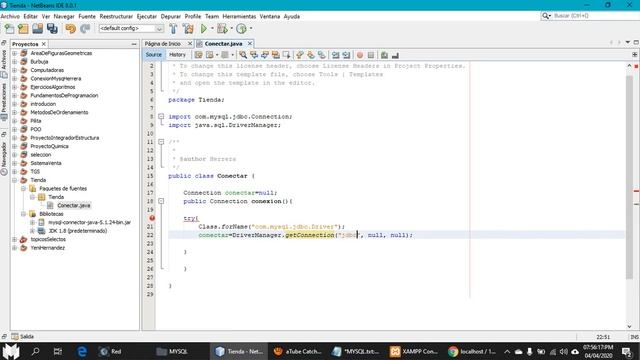Run the project with the green play icon
This screenshot has width=640, height=360.
pyautogui.click(x=204, y=29)
